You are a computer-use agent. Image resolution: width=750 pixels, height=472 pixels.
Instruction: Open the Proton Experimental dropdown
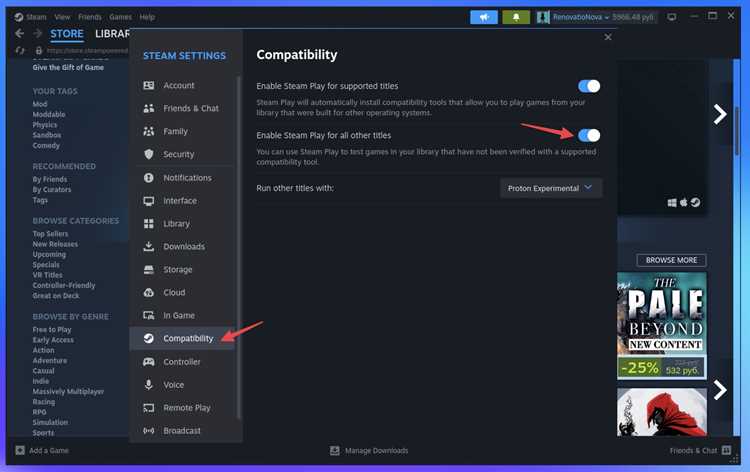coord(551,188)
